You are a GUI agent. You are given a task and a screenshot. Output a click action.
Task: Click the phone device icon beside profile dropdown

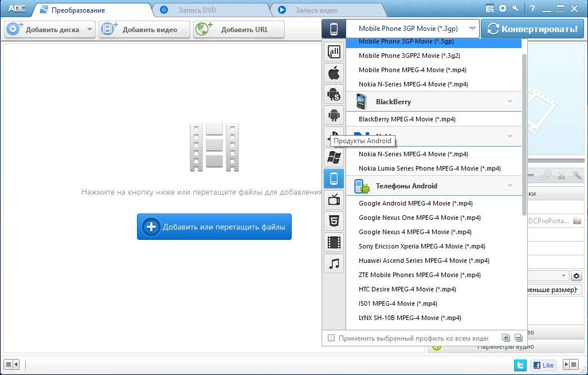334,29
